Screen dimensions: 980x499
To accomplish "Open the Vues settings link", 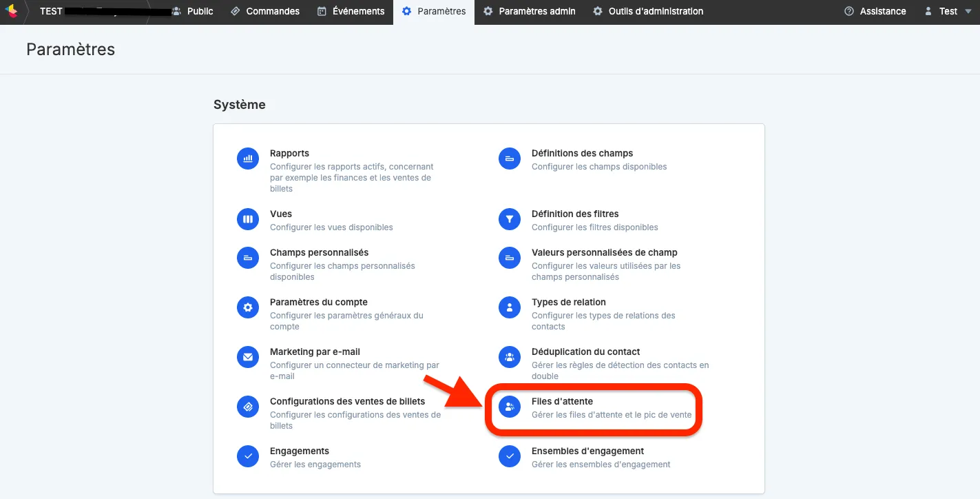I will click(x=281, y=214).
